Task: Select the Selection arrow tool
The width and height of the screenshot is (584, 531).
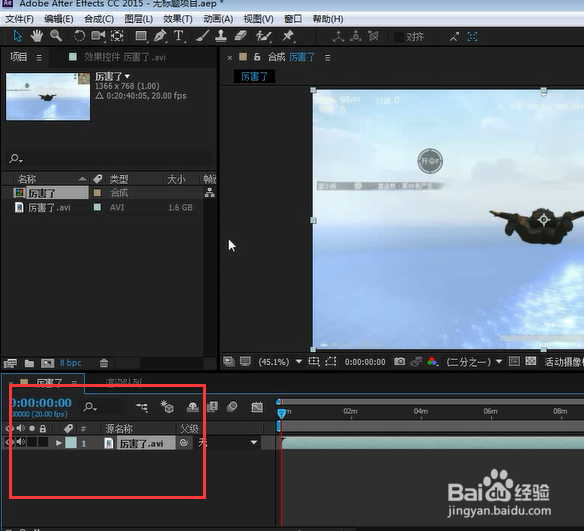Action: click(x=18, y=36)
